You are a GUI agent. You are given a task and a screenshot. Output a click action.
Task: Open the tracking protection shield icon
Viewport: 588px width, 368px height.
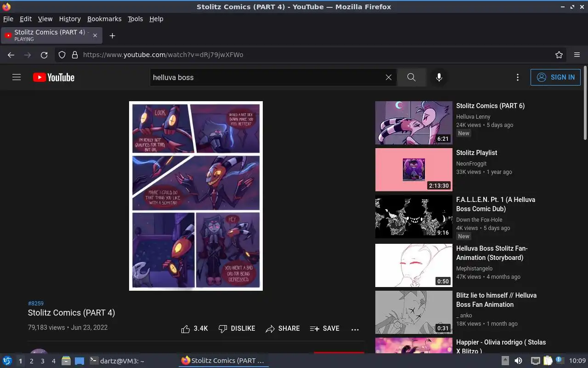pyautogui.click(x=62, y=55)
